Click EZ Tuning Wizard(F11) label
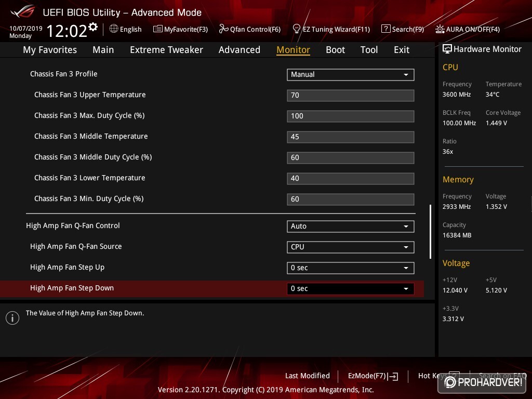Image resolution: width=532 pixels, height=399 pixels. point(336,30)
